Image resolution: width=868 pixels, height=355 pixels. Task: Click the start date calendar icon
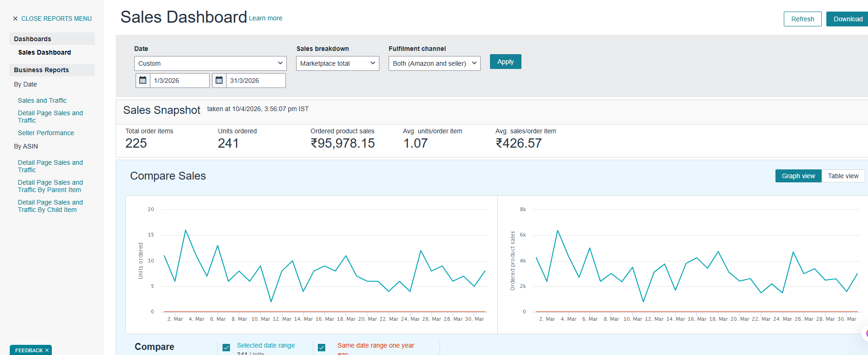click(143, 81)
